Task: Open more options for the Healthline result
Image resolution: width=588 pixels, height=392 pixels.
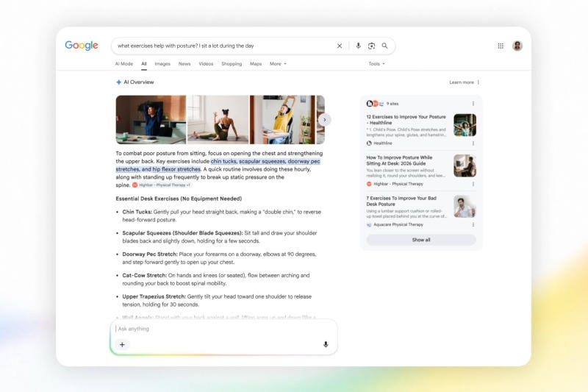Action: (473, 143)
